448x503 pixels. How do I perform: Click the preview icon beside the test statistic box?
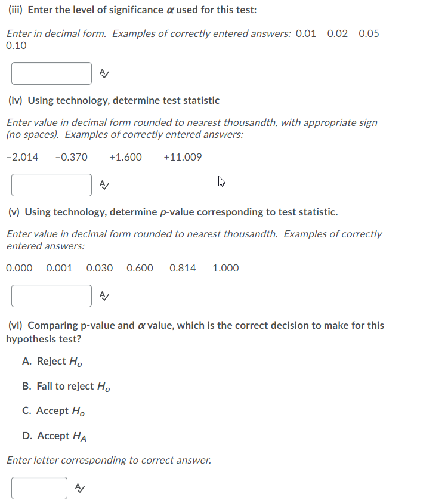pyautogui.click(x=104, y=184)
